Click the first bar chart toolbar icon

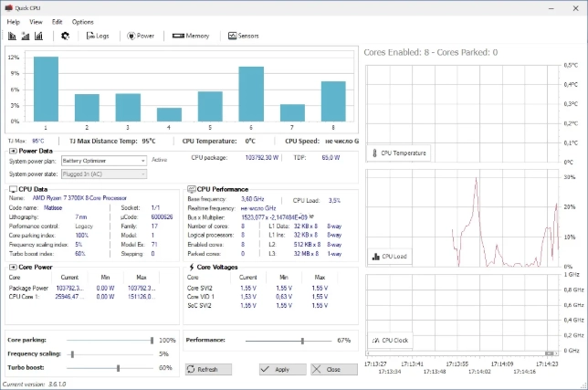12,36
